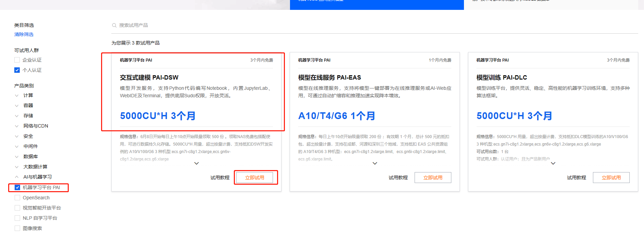The image size is (644, 233).
Task: Click 清除筛选 to clear filters
Action: coord(24,34)
